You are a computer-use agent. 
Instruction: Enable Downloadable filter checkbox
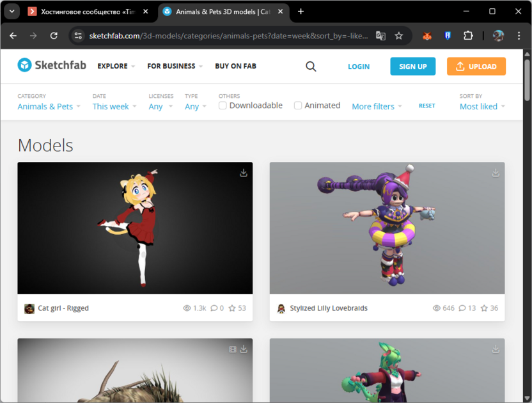click(x=223, y=106)
